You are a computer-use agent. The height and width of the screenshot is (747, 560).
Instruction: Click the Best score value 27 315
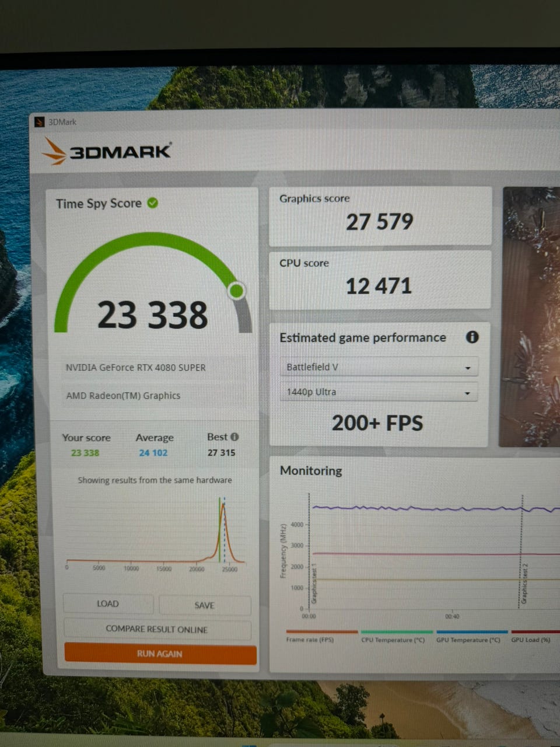(x=222, y=453)
